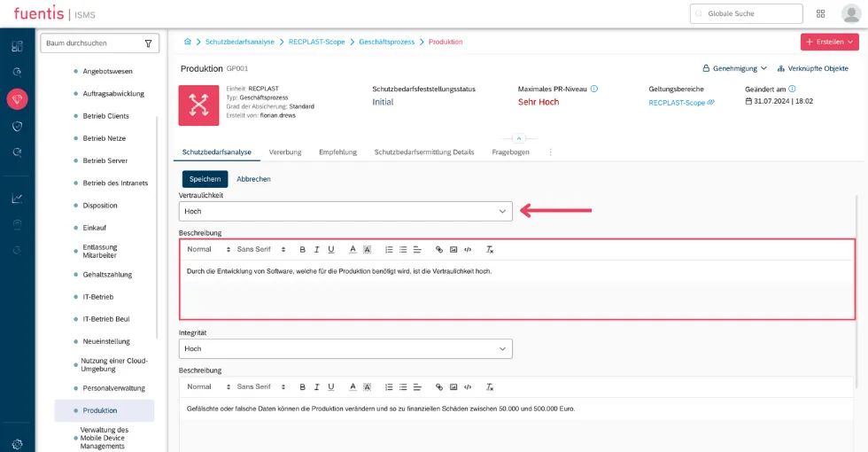
Task: Click the Speichern button
Action: pos(205,179)
